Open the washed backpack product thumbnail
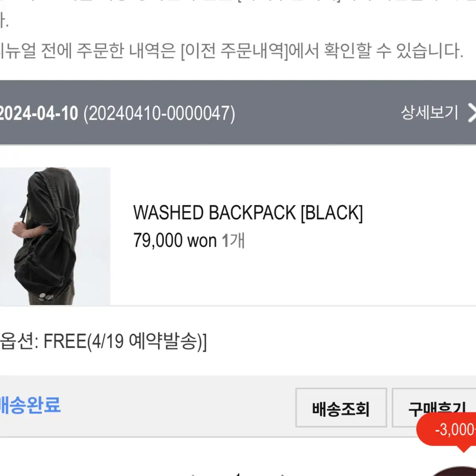The image size is (476, 476). [55, 236]
